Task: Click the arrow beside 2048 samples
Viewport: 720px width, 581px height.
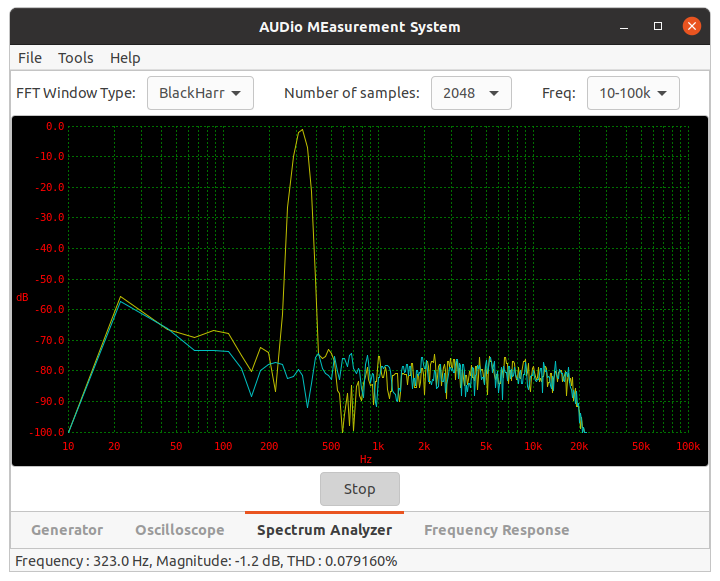Action: [494, 94]
